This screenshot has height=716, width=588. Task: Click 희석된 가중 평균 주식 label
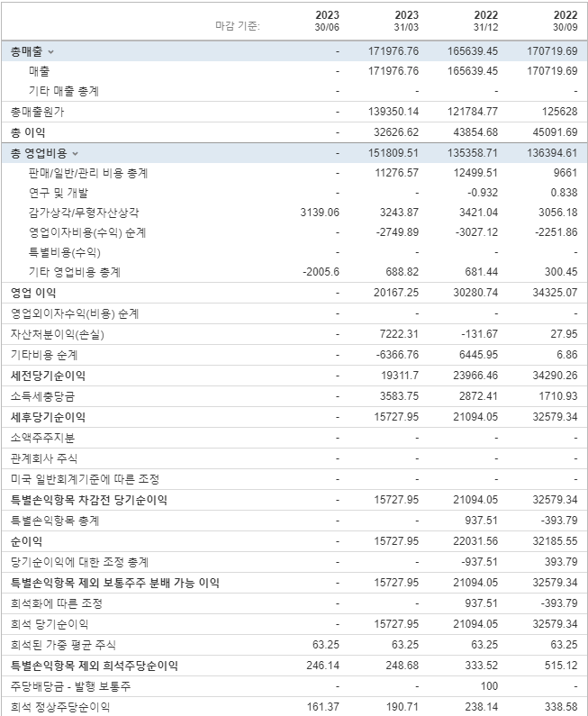click(63, 646)
